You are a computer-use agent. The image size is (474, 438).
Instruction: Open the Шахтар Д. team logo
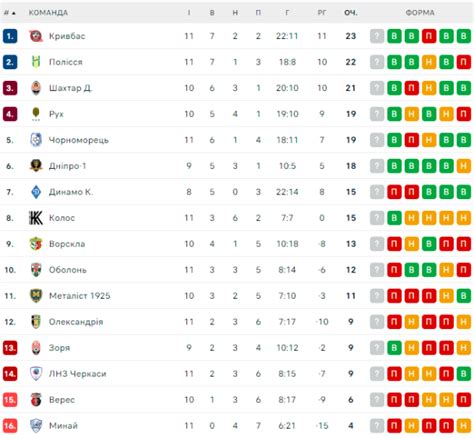point(36,88)
